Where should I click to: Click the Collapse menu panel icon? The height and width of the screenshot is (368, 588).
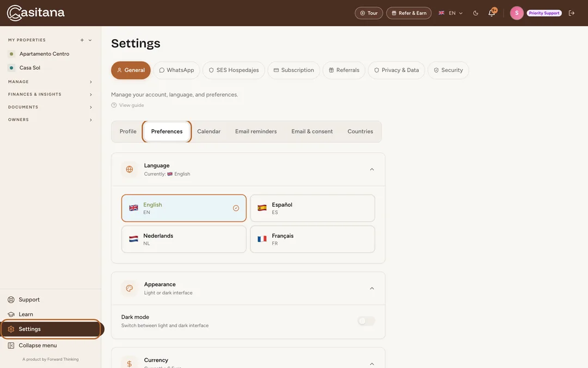[11, 346]
